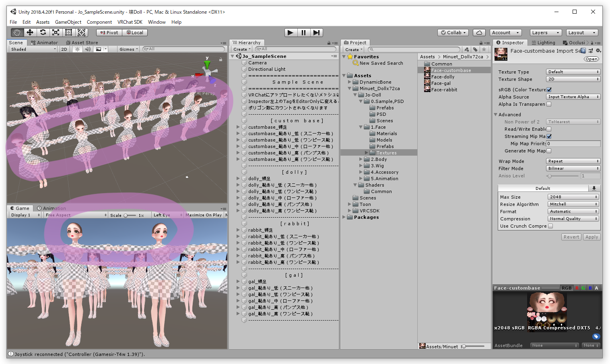This screenshot has width=610, height=364.
Task: Click platform override download icon
Action: click(594, 188)
